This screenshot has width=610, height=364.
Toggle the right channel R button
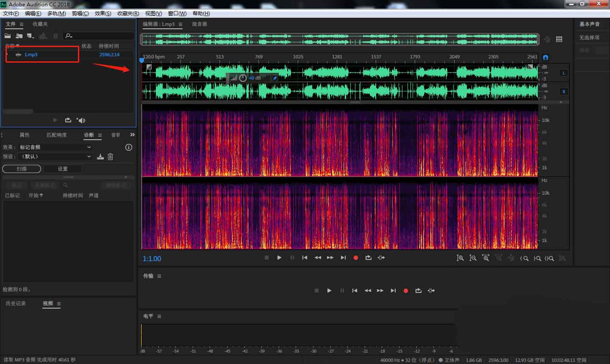tap(563, 91)
